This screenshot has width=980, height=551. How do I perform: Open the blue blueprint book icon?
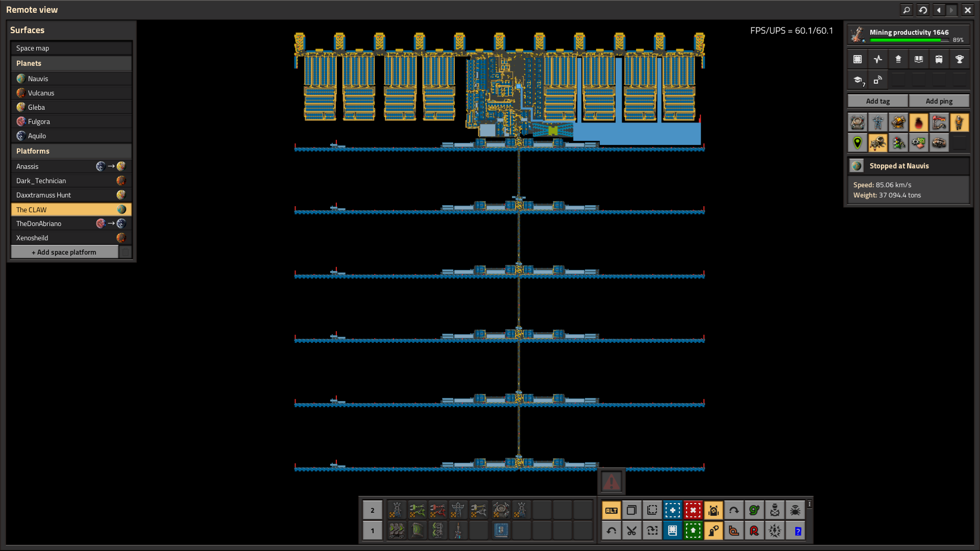point(673,531)
